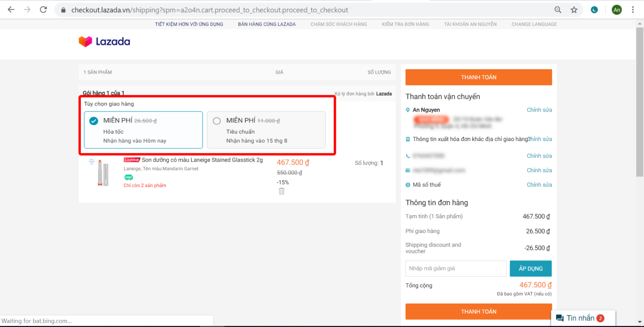Image resolution: width=644 pixels, height=327 pixels.
Task: Click the browser address bar URL
Action: 209,10
